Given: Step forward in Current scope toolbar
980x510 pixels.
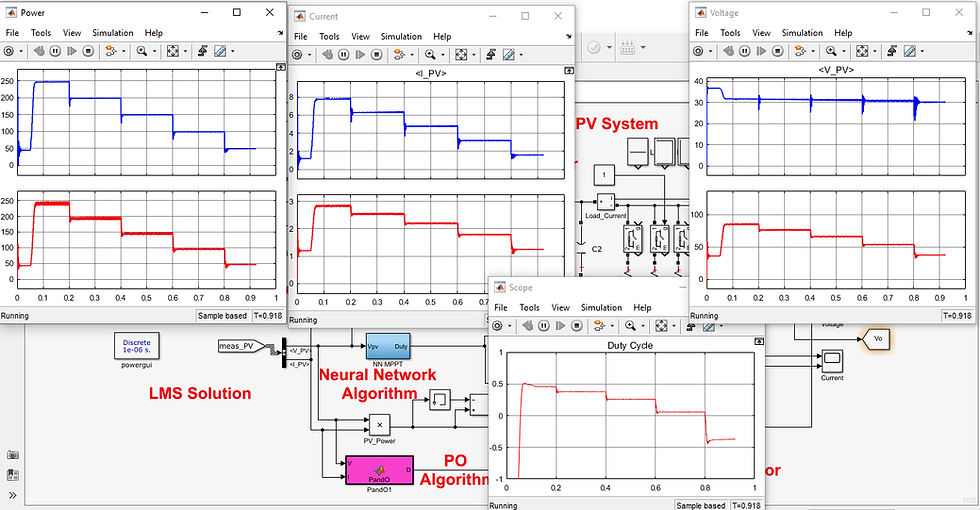Looking at the screenshot, I should tap(360, 55).
